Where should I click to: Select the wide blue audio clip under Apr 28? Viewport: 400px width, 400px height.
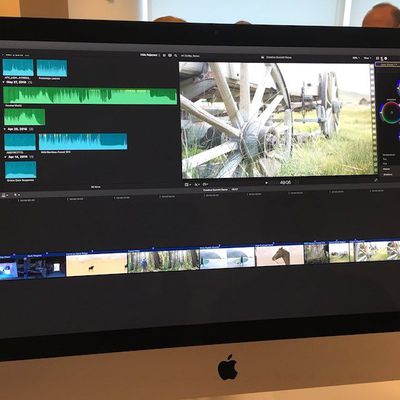83,141
